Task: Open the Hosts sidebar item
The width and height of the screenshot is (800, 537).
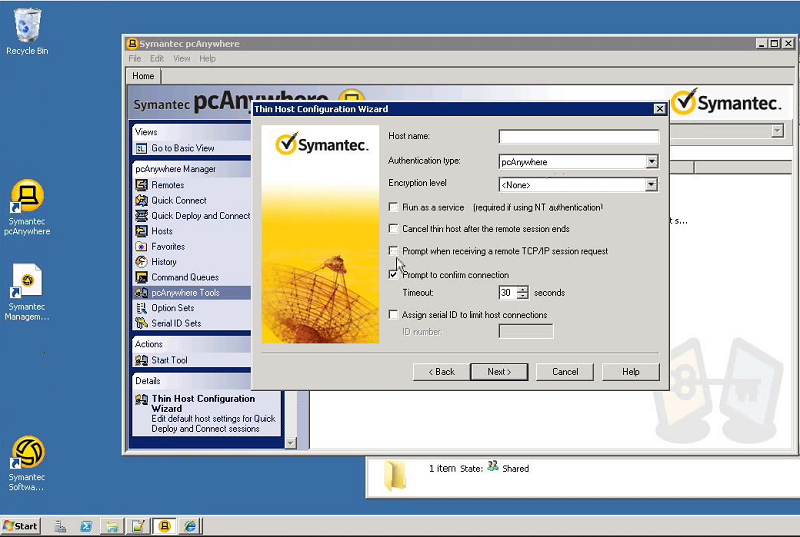Action: pos(162,231)
